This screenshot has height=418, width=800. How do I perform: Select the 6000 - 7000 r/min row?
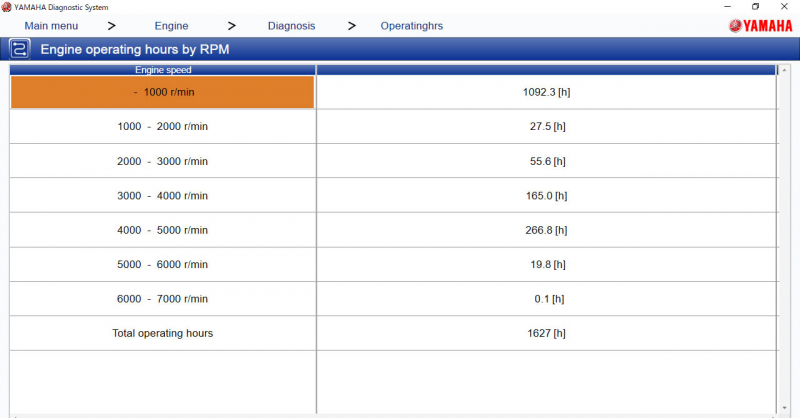(x=163, y=299)
